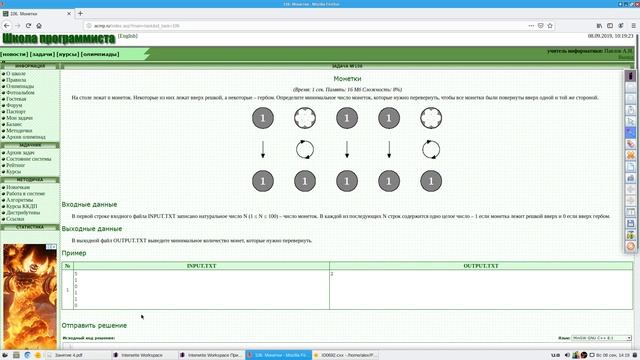Open the 'Фотоальбом' sidebar link

[20, 93]
